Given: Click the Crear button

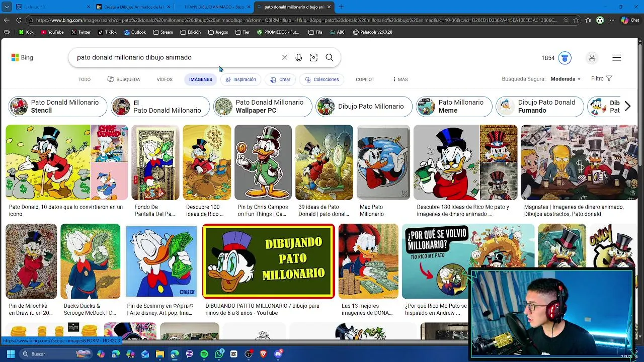Looking at the screenshot, I should point(280,79).
